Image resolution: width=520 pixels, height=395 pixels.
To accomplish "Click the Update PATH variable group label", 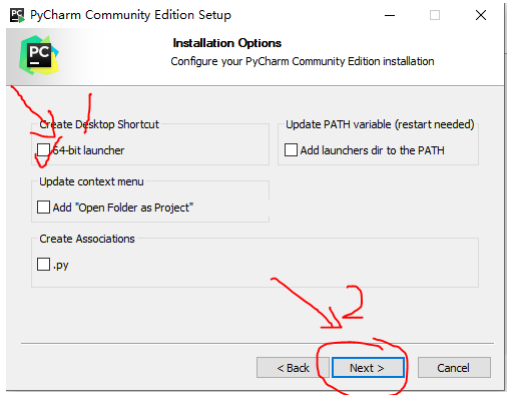I will 380,124.
